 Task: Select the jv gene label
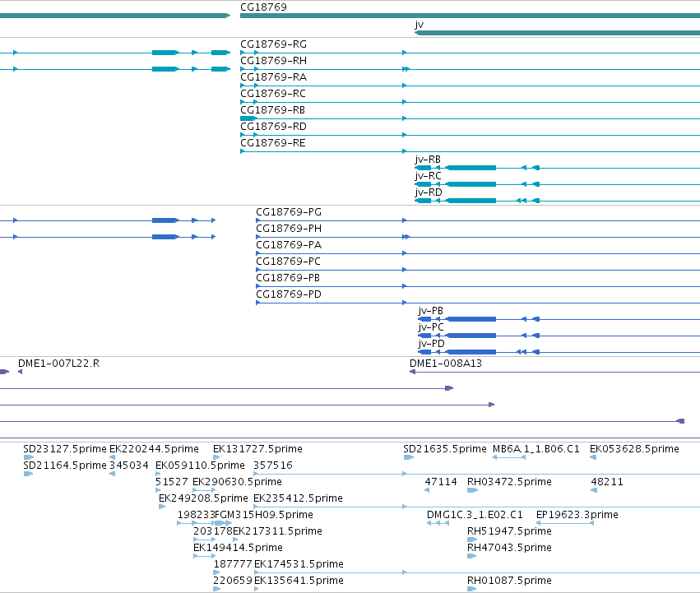pos(419,25)
